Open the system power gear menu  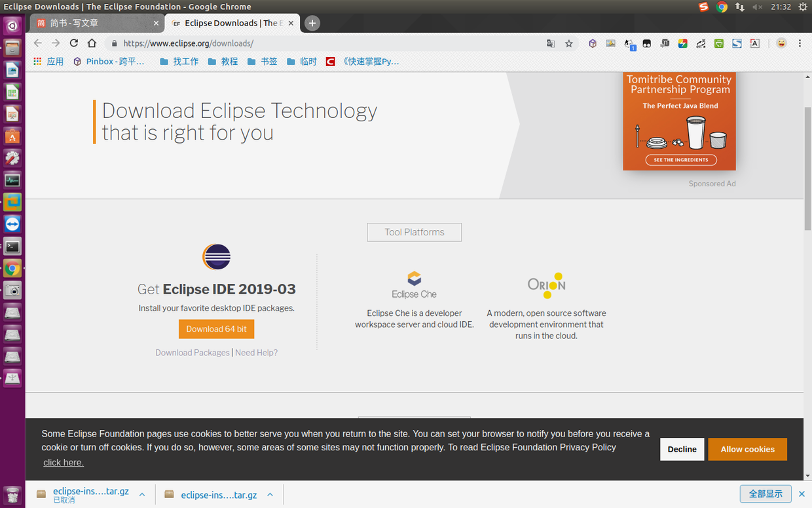coord(803,7)
